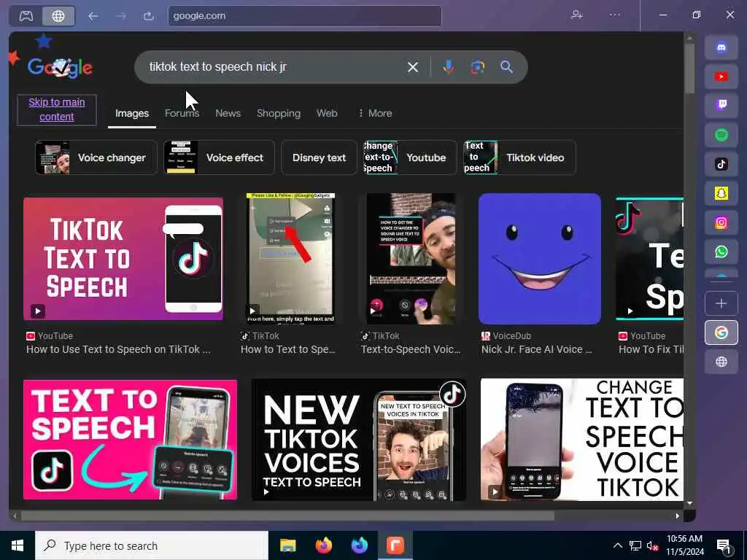Clear the search query with X

413,67
